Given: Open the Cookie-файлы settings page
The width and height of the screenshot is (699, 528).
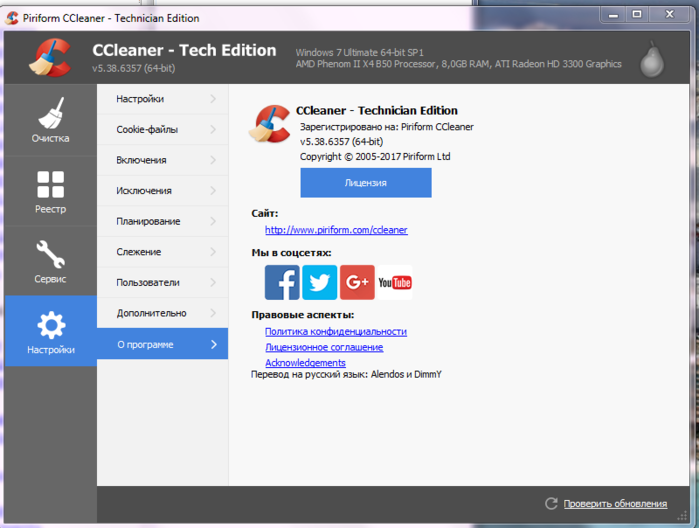Looking at the screenshot, I should 162,129.
